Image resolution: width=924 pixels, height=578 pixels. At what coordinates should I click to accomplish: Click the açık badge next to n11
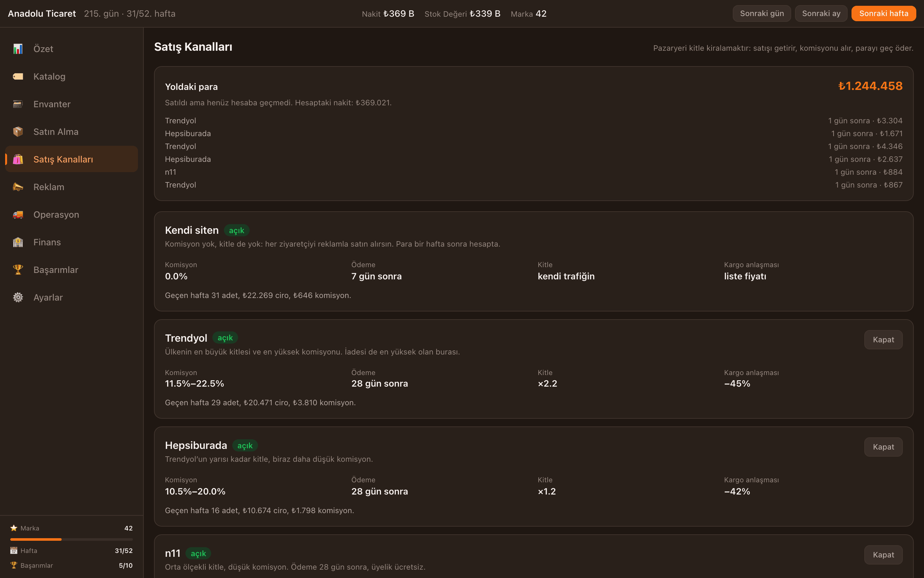(198, 554)
